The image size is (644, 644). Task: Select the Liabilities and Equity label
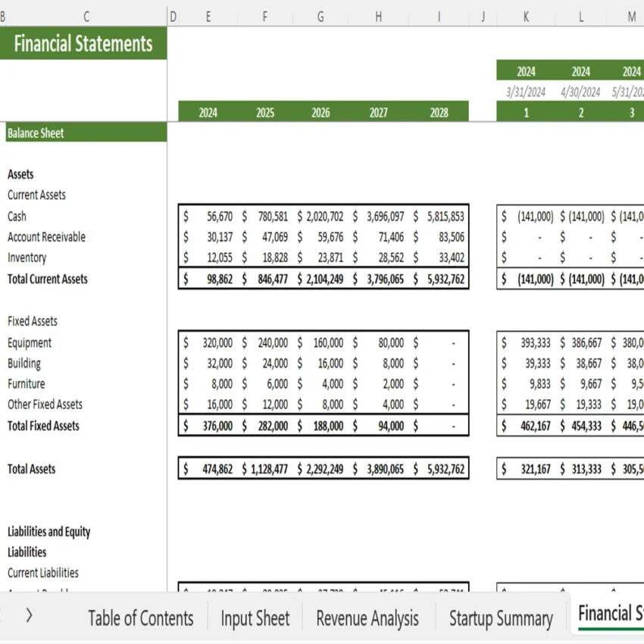[x=49, y=531]
